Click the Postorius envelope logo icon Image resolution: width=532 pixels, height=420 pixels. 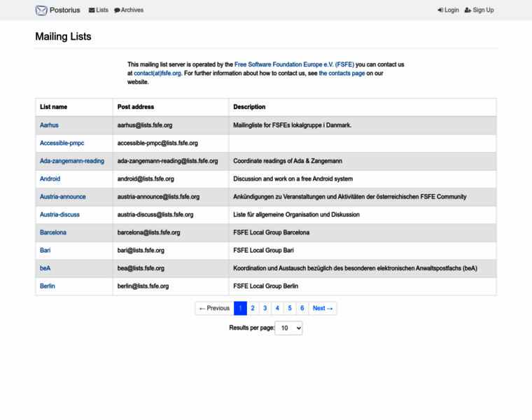pyautogui.click(x=41, y=10)
